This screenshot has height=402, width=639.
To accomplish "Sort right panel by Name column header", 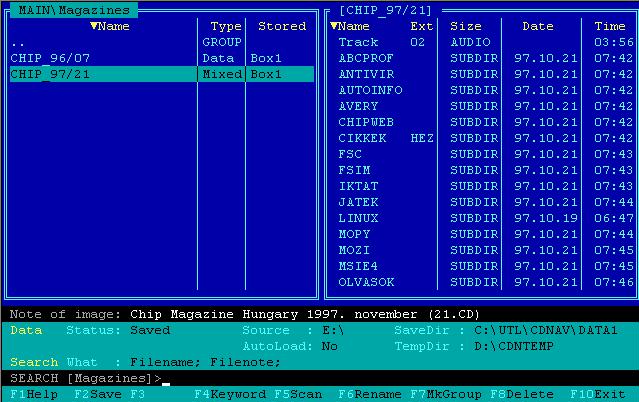I will [350, 27].
